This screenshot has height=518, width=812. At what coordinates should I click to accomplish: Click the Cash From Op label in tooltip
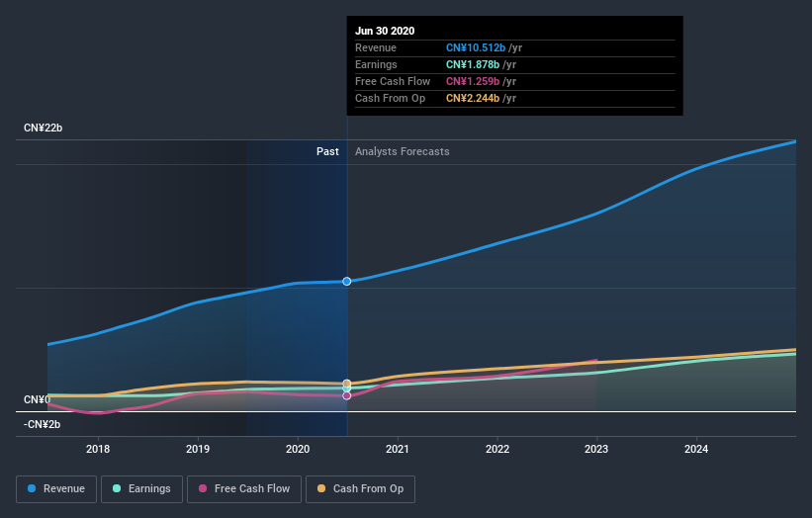391,98
